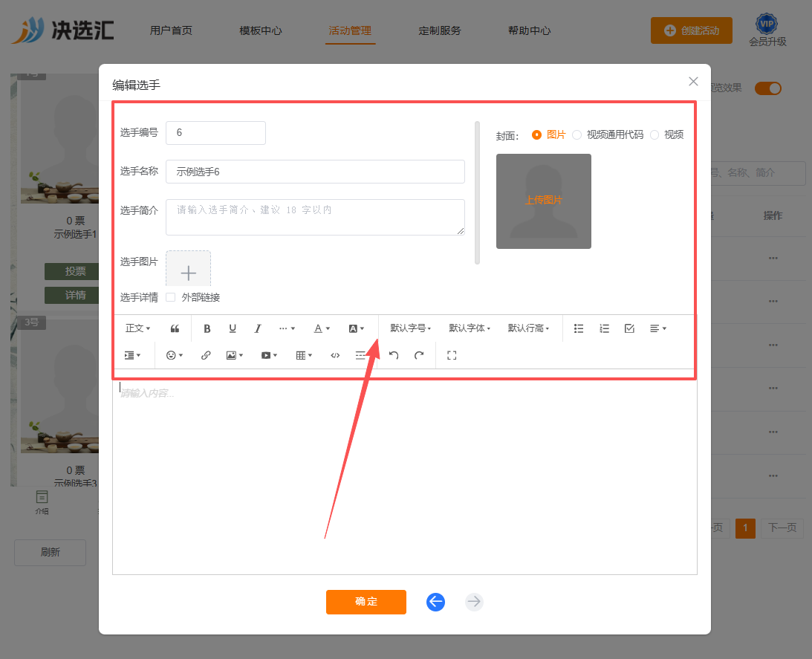Check the 外部链接 checkbox
This screenshot has width=812, height=659.
170,297
